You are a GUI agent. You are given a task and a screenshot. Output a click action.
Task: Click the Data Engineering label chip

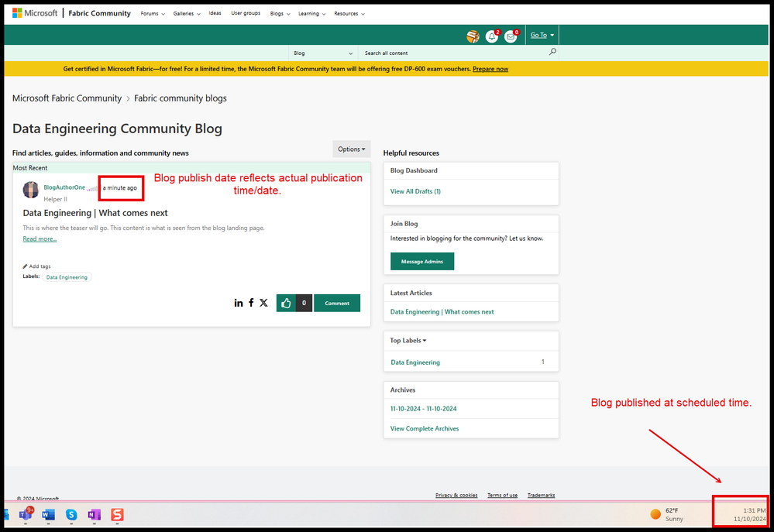pos(67,277)
